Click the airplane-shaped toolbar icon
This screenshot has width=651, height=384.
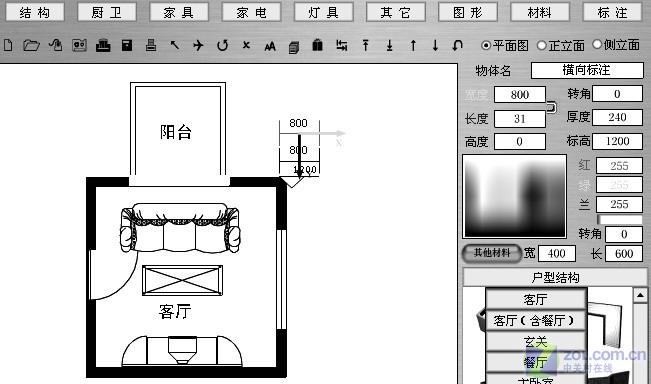pos(198,45)
